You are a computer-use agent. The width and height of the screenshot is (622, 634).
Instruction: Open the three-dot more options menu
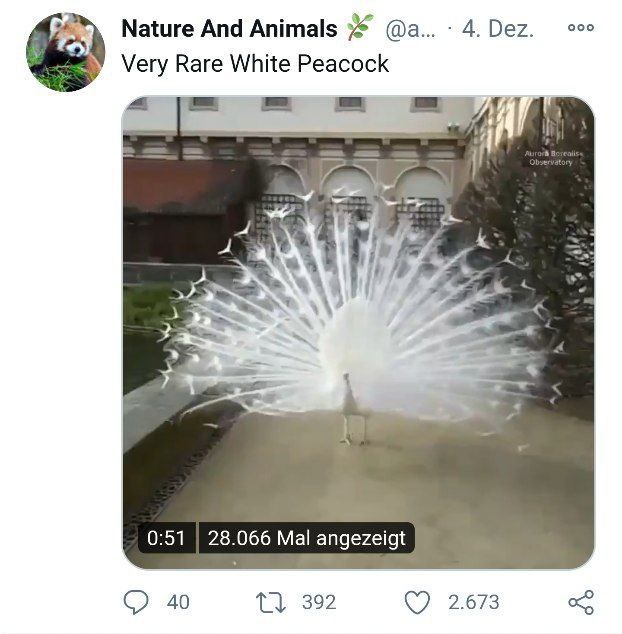pyautogui.click(x=581, y=27)
